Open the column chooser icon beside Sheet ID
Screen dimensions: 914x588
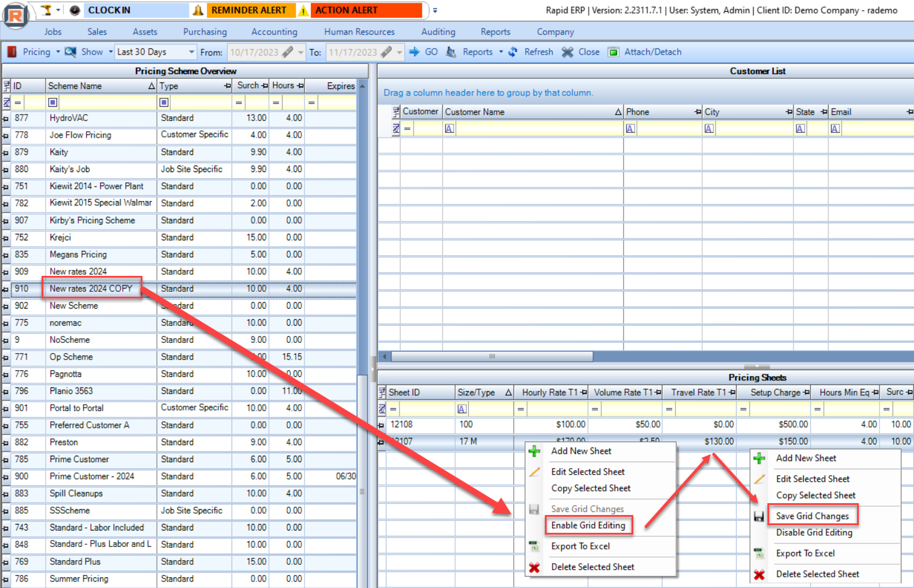pos(382,392)
